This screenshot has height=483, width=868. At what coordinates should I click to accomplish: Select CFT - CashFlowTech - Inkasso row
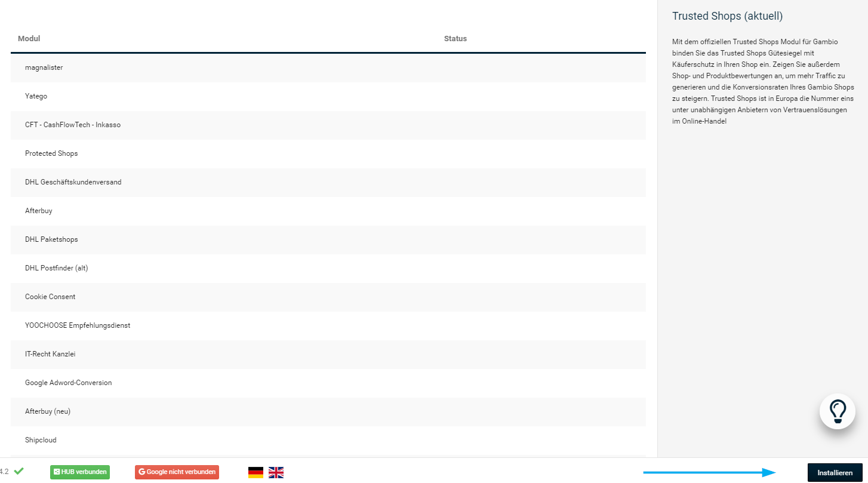[328, 125]
